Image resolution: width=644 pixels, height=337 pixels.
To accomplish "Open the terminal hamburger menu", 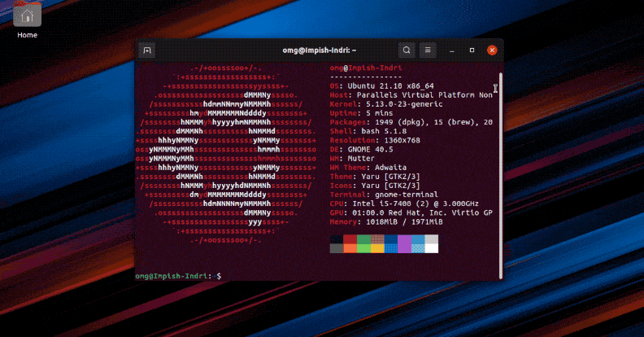I will (428, 50).
